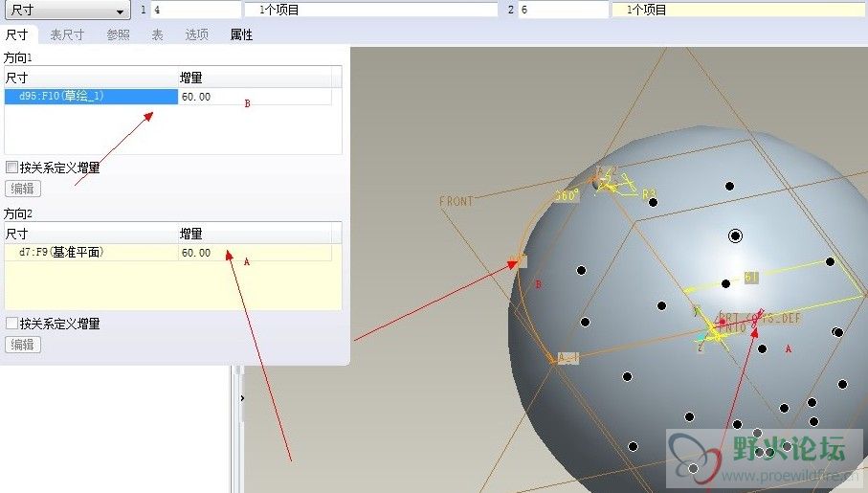Click the R3 dimension label
The height and width of the screenshot is (493, 868).
pos(649,193)
